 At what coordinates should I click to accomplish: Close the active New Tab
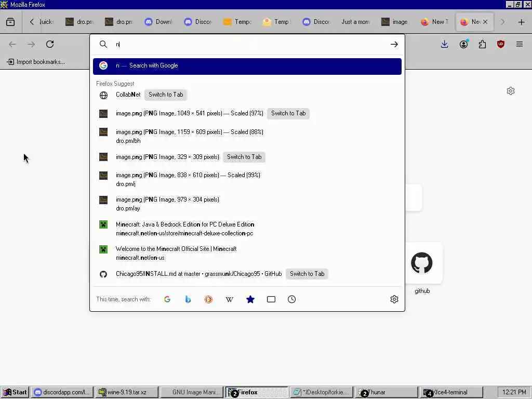click(485, 22)
